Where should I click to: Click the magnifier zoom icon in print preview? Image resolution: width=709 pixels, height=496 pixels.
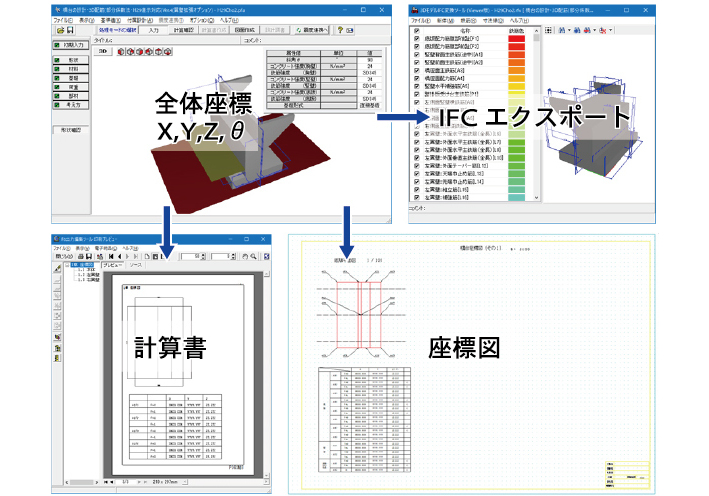(x=253, y=256)
